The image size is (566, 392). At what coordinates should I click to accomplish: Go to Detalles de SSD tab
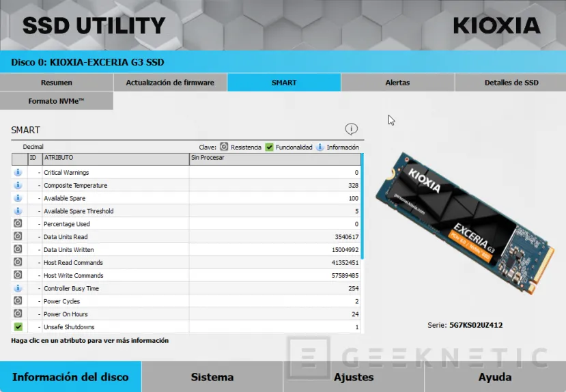[511, 83]
